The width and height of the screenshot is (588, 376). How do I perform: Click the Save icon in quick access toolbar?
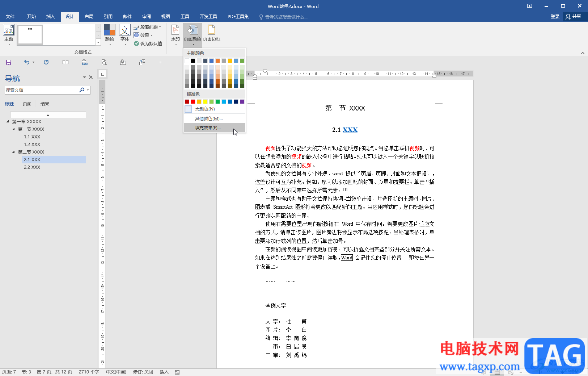(9, 62)
